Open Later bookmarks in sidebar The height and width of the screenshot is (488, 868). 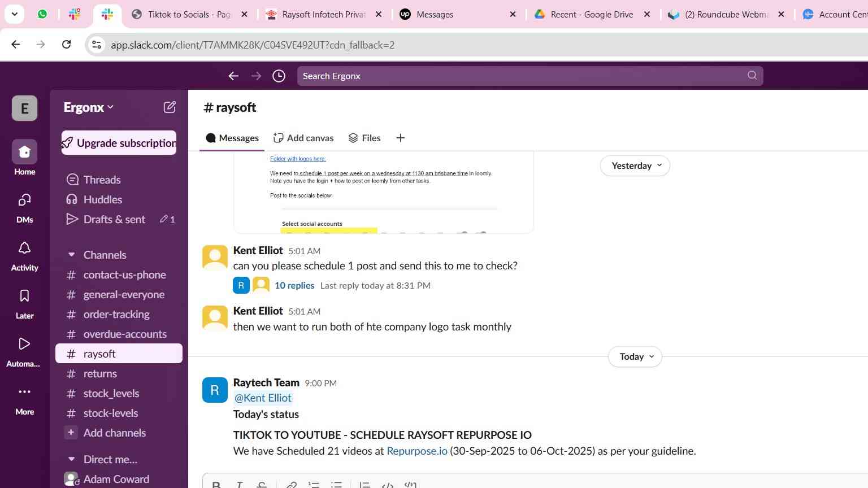(24, 303)
